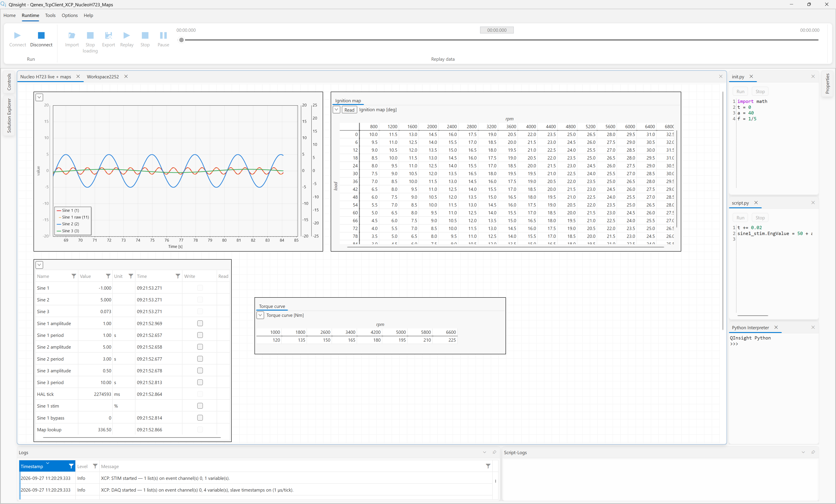836x504 pixels.
Task: Pin the Logs panel
Action: (494, 452)
